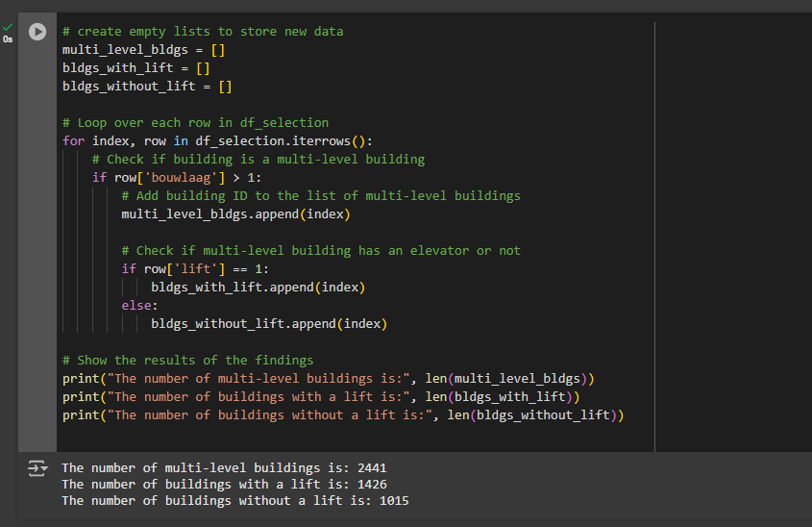Click the multi_level_bldgs.append(index) line
This screenshot has width=812, height=527.
(x=235, y=214)
